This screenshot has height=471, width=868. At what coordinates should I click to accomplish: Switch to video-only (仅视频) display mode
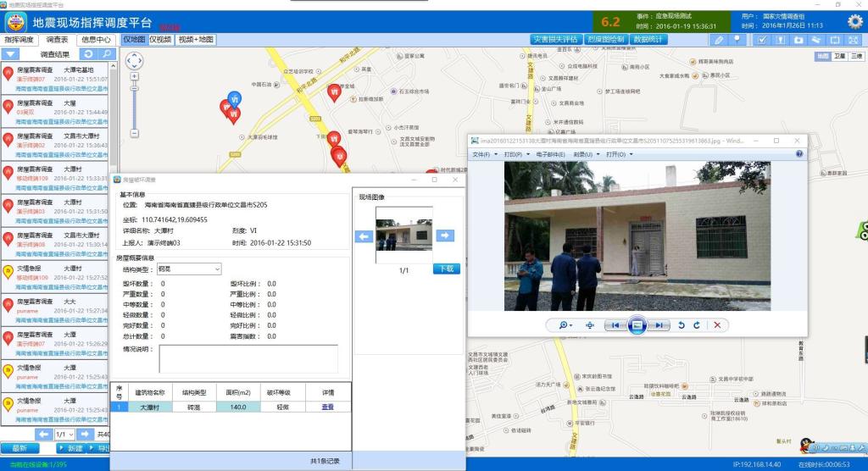click(x=161, y=40)
